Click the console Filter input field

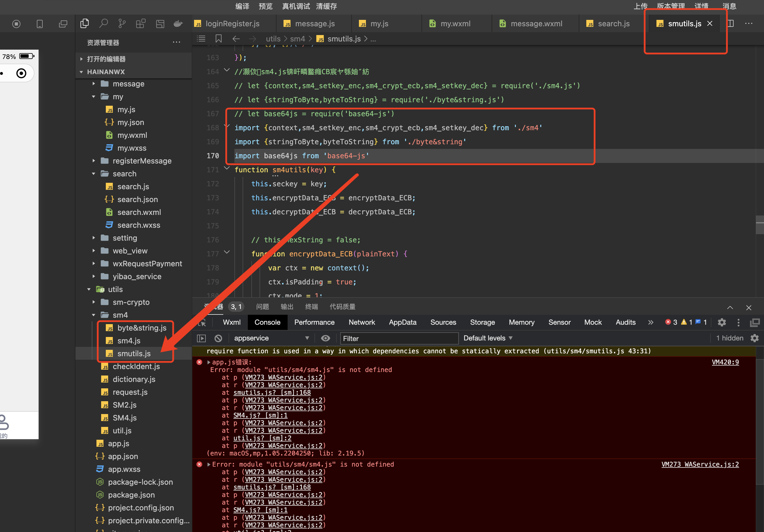pos(399,338)
